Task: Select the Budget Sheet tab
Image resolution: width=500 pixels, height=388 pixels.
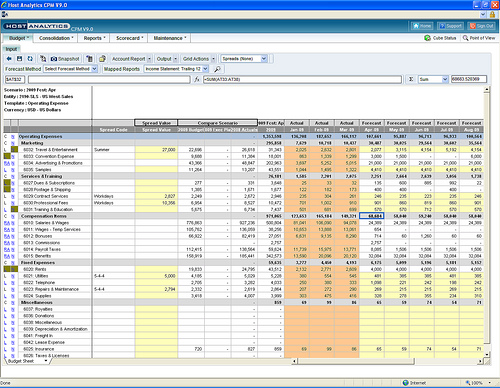Action: pyautogui.click(x=21, y=361)
